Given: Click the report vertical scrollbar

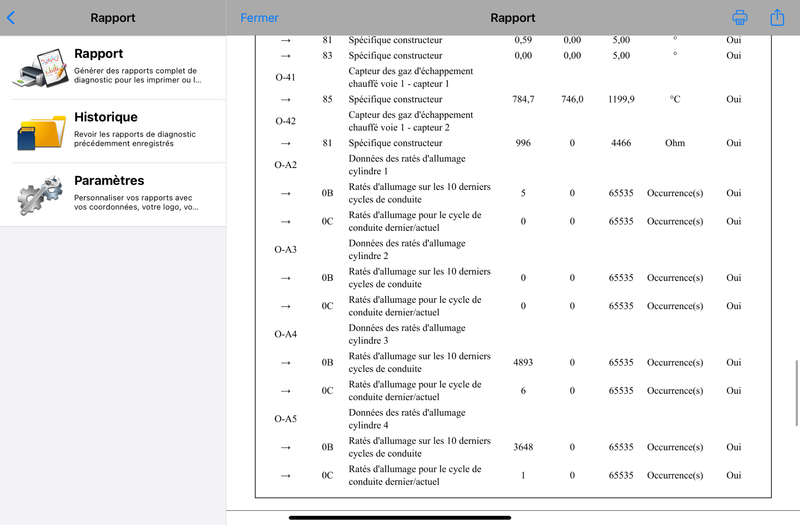Looking at the screenshot, I should click(796, 393).
